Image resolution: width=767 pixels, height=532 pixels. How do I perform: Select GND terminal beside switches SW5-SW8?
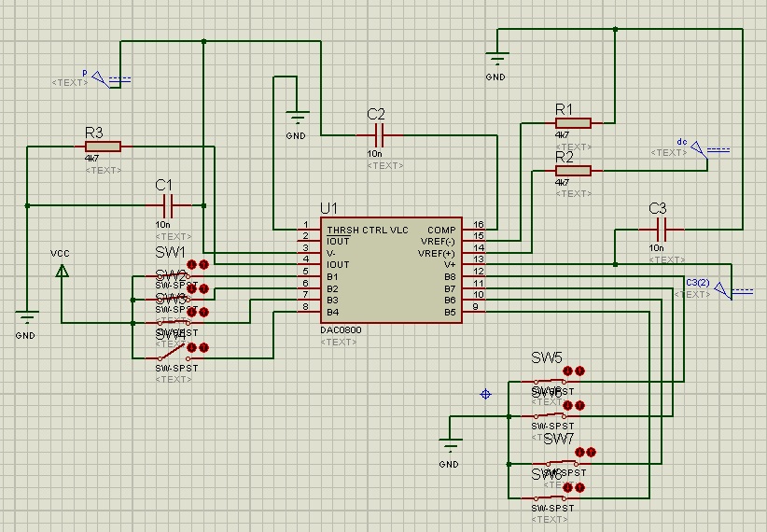tap(450, 442)
